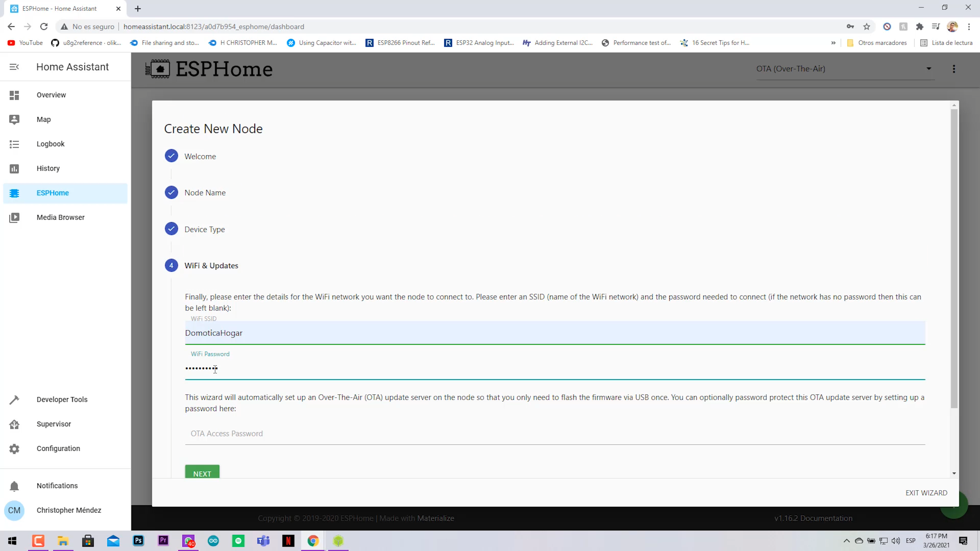Image resolution: width=980 pixels, height=551 pixels.
Task: Click scrollbar down arrow in wizard
Action: [954, 473]
